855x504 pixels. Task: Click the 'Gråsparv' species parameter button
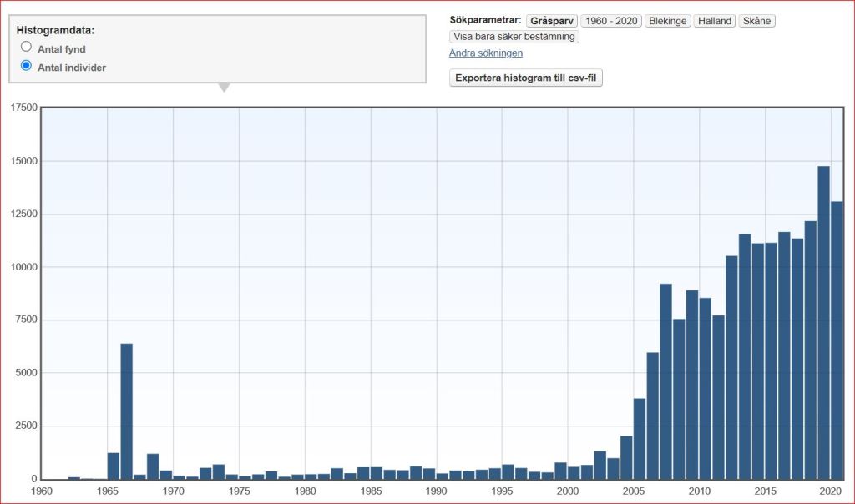point(551,21)
